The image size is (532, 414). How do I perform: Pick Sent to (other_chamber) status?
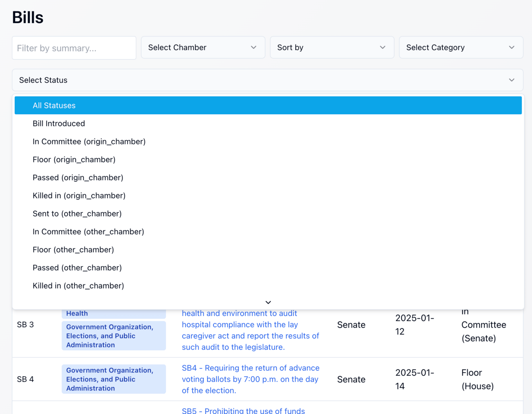click(x=268, y=214)
